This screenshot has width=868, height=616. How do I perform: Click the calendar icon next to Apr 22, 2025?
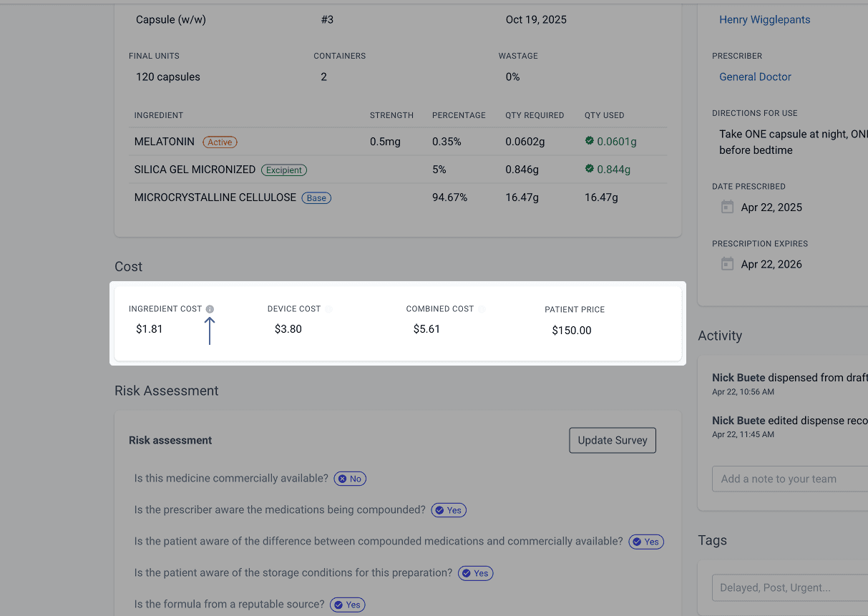click(727, 207)
